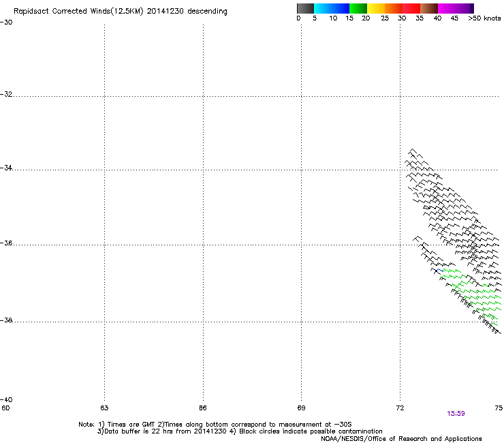Click the '60' longitude axis label

pos(5,408)
